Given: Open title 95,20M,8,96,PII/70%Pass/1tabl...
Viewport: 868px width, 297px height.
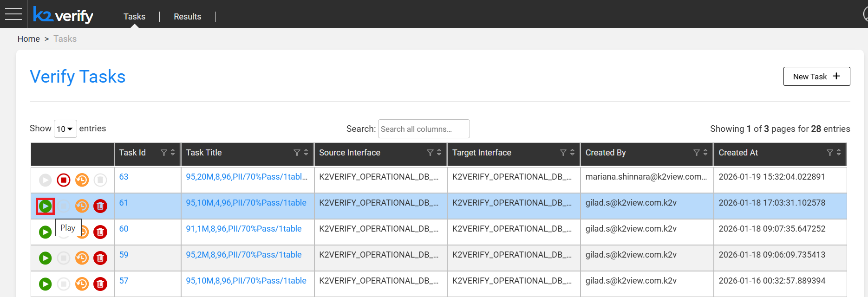Looking at the screenshot, I should pos(247,177).
